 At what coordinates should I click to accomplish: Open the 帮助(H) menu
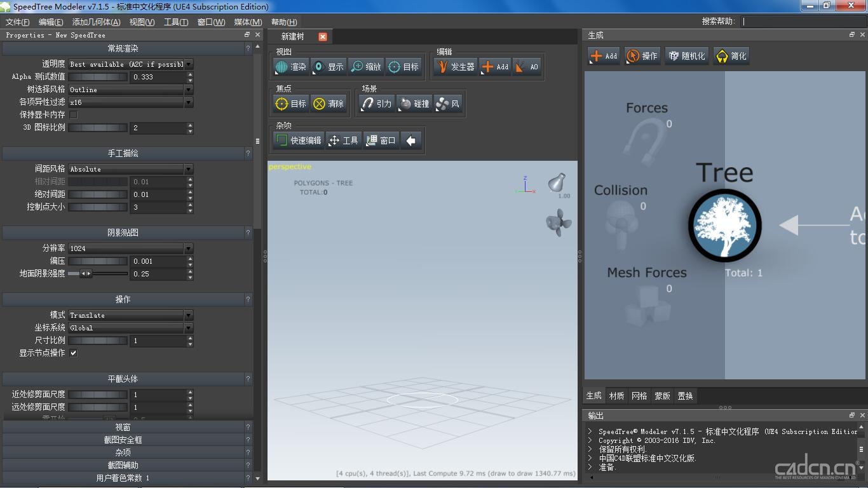pyautogui.click(x=284, y=22)
